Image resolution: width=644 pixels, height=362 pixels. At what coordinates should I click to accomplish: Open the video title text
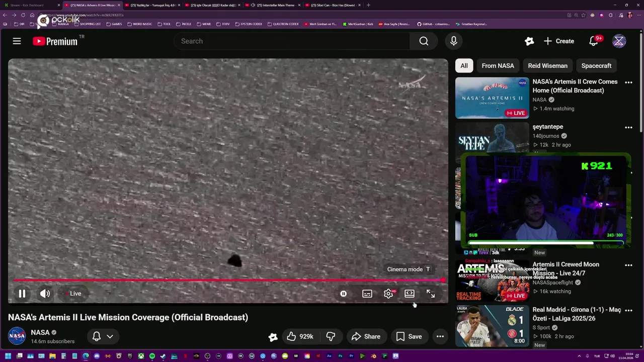coord(128,317)
